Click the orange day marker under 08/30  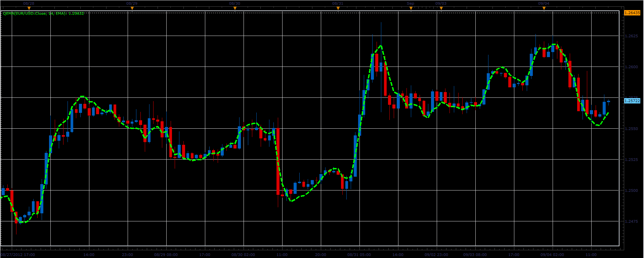coord(235,8)
